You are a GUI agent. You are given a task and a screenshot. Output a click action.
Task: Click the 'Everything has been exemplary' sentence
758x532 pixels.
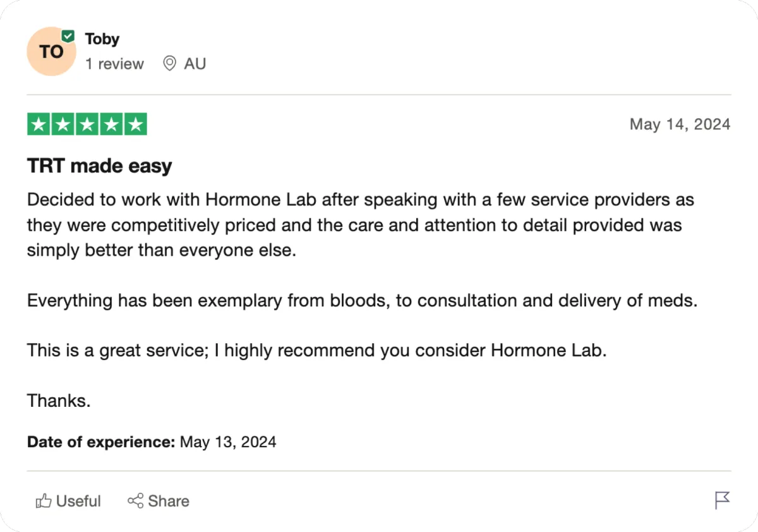click(362, 301)
